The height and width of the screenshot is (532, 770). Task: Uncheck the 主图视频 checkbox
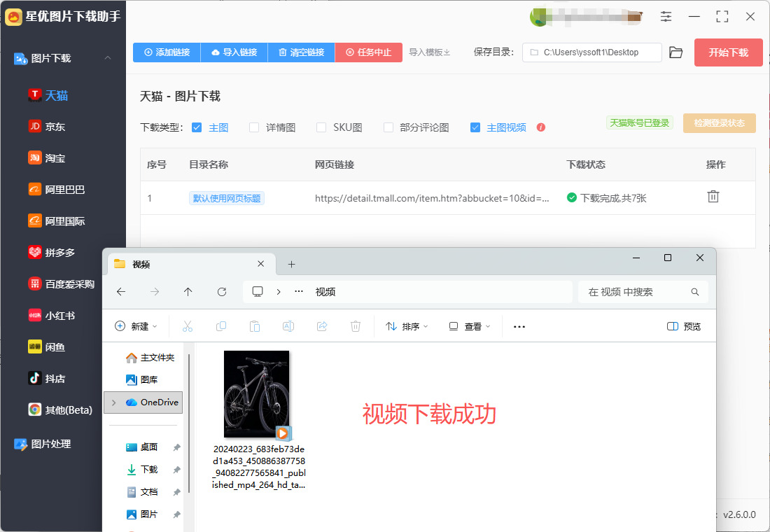coord(475,127)
